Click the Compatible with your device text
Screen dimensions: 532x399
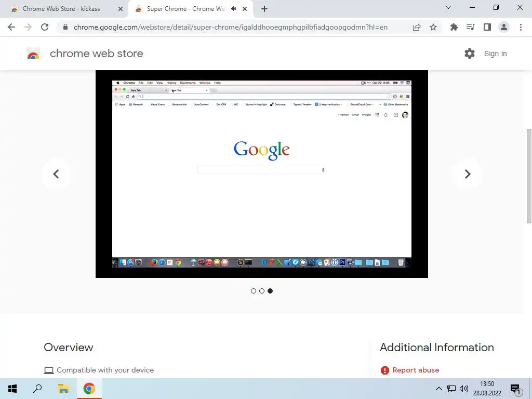click(105, 370)
